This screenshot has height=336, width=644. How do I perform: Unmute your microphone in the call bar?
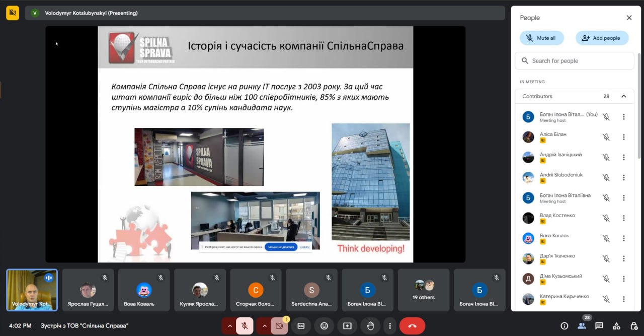(x=245, y=326)
